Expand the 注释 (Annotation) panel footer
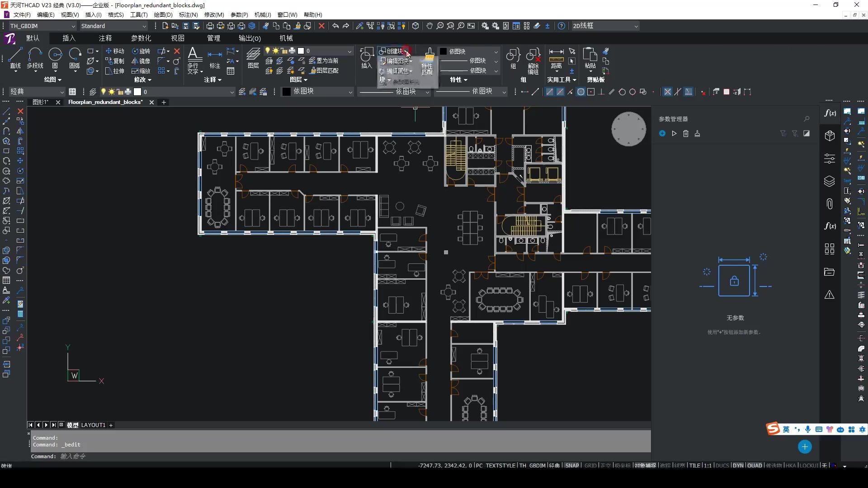Screen dimensions: 868x488 tap(212, 80)
